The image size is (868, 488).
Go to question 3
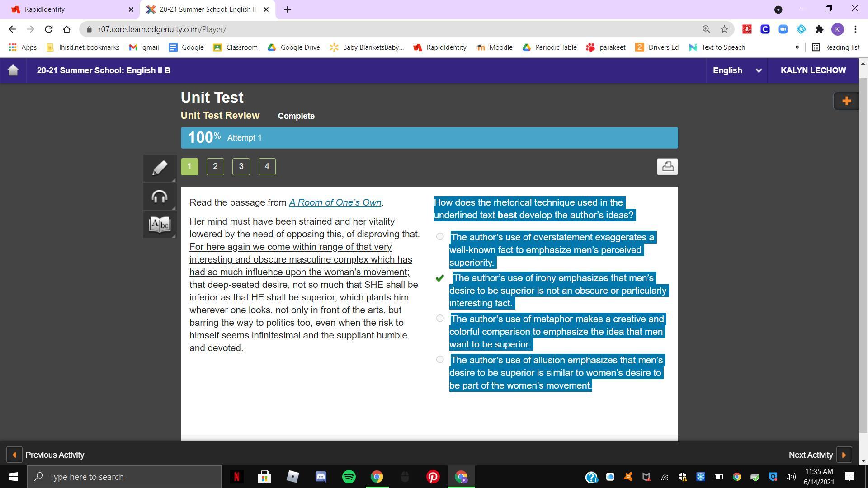click(x=241, y=166)
